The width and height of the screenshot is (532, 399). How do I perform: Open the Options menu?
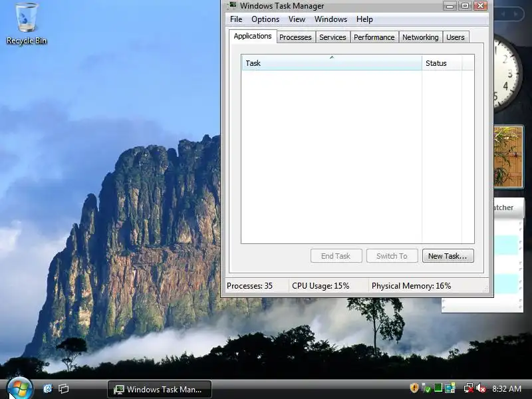[265, 19]
